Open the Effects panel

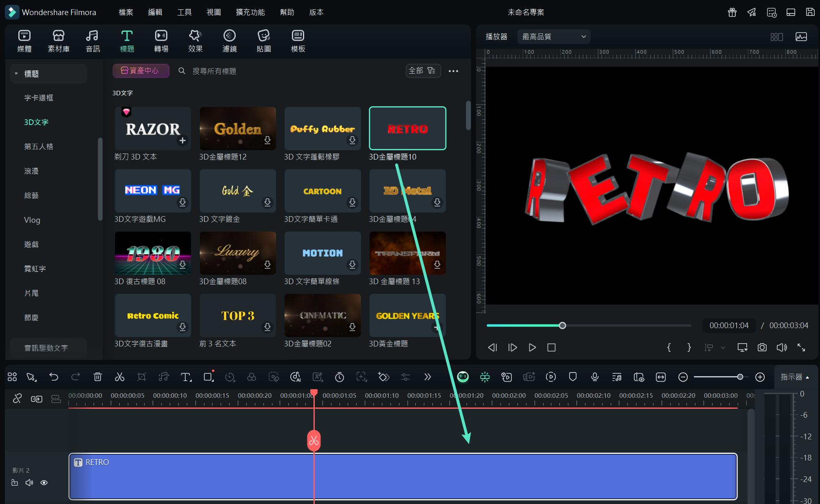(x=195, y=41)
